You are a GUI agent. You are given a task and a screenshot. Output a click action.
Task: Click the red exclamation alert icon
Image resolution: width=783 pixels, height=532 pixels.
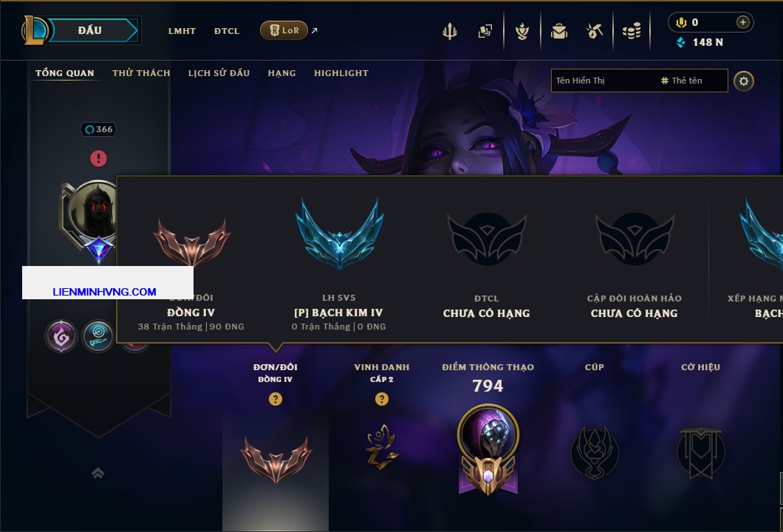[98, 158]
